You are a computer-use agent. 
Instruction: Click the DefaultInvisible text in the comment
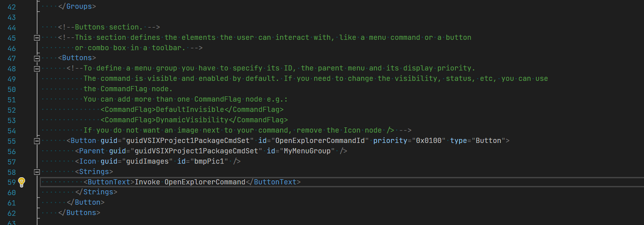pyautogui.click(x=188, y=110)
